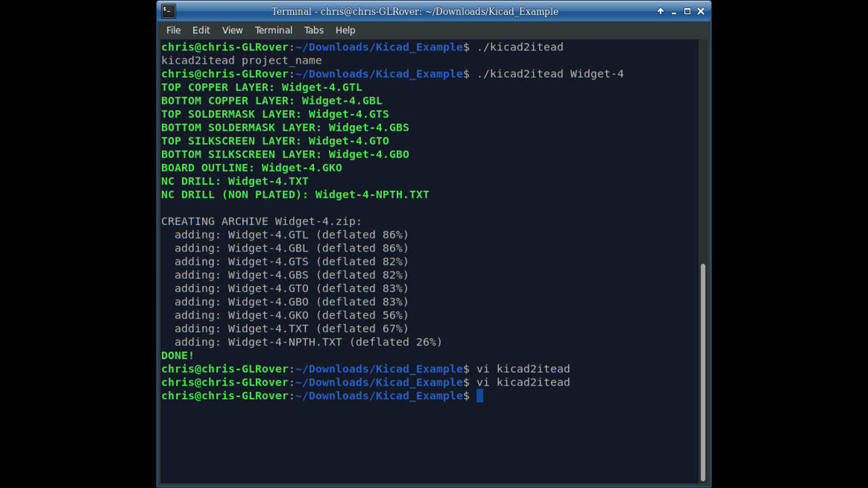868x488 pixels.
Task: Click the maximize icon in the title bar
Action: tap(688, 11)
